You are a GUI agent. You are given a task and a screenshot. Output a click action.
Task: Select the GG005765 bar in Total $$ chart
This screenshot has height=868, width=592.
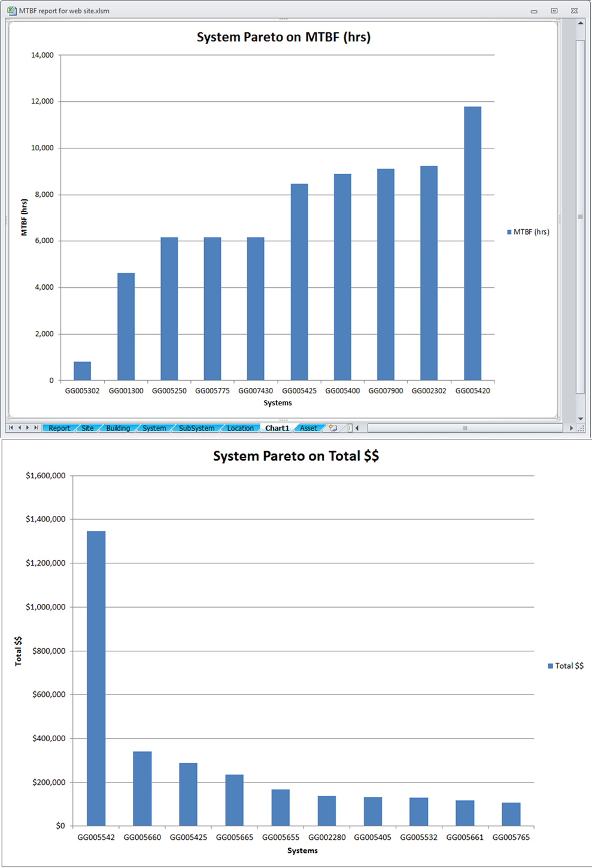[511, 814]
